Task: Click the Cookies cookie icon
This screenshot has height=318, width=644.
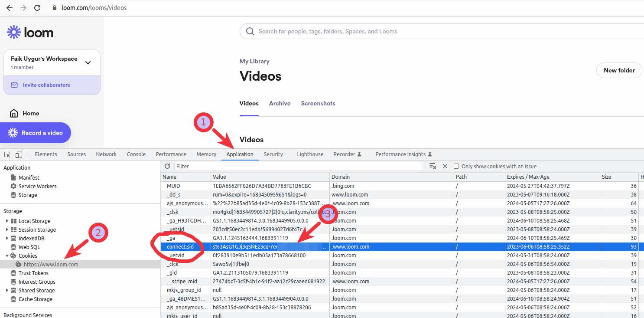Action: click(x=13, y=256)
